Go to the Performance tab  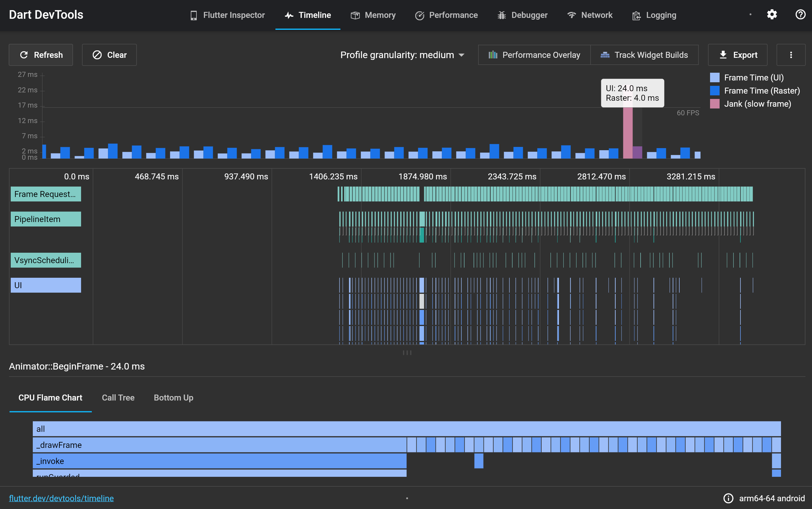447,15
